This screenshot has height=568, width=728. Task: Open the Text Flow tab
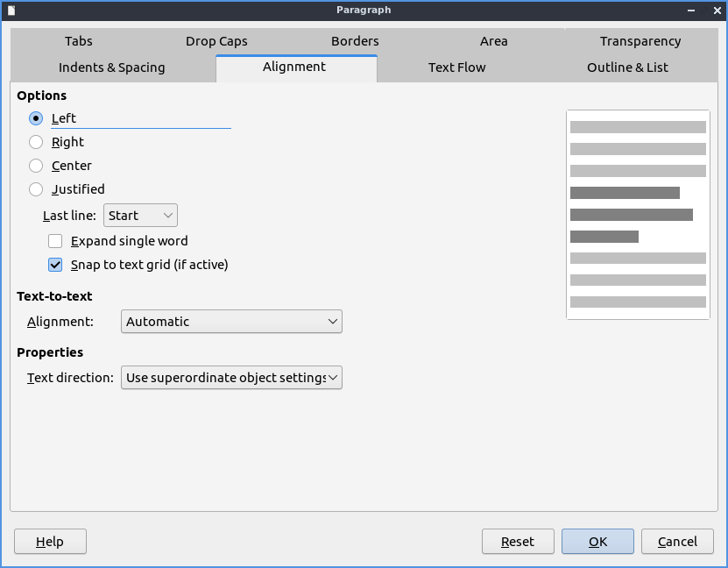(456, 67)
